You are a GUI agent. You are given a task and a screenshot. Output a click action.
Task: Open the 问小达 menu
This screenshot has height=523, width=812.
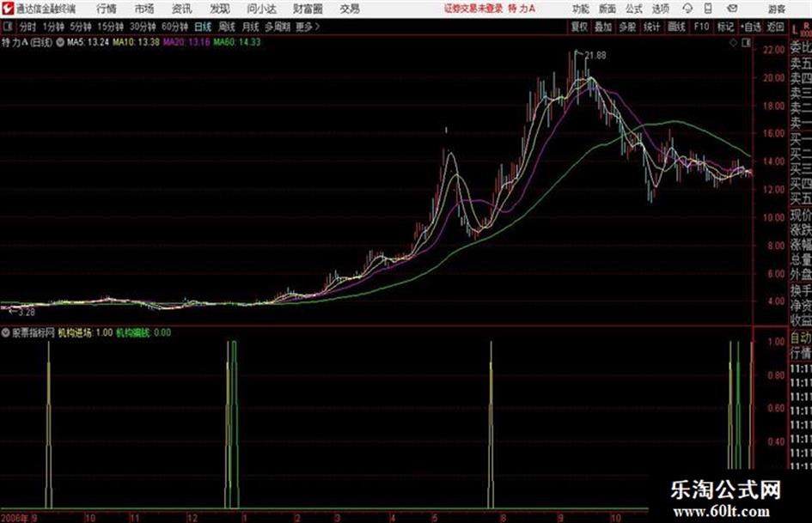[261, 9]
